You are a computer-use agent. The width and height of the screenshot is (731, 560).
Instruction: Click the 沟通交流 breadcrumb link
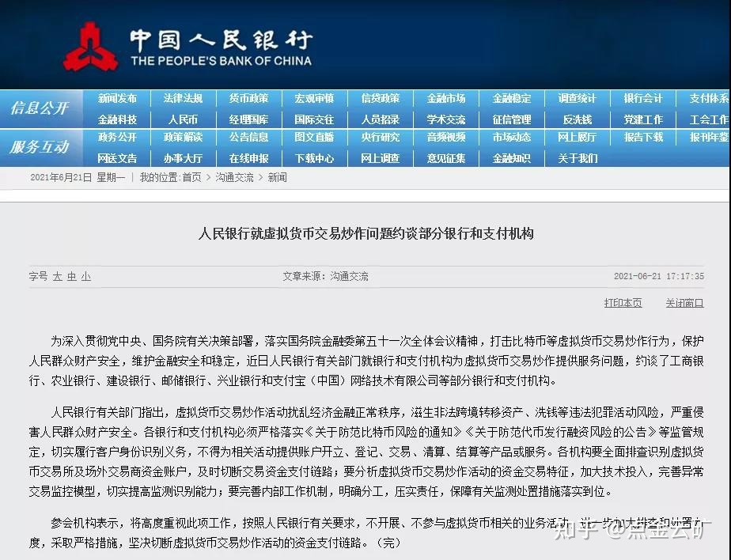tap(234, 178)
